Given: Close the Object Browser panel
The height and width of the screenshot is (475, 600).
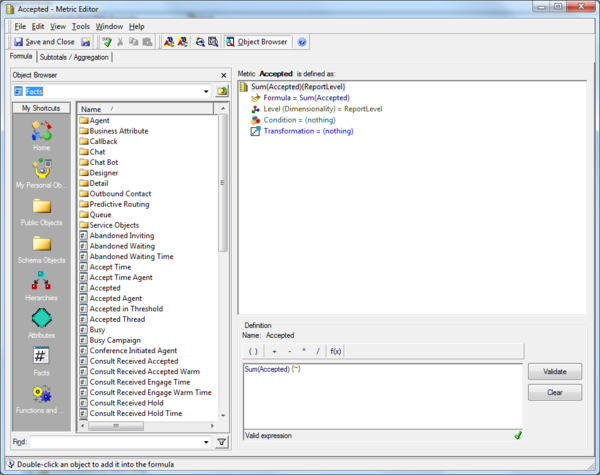Looking at the screenshot, I should click(x=223, y=75).
